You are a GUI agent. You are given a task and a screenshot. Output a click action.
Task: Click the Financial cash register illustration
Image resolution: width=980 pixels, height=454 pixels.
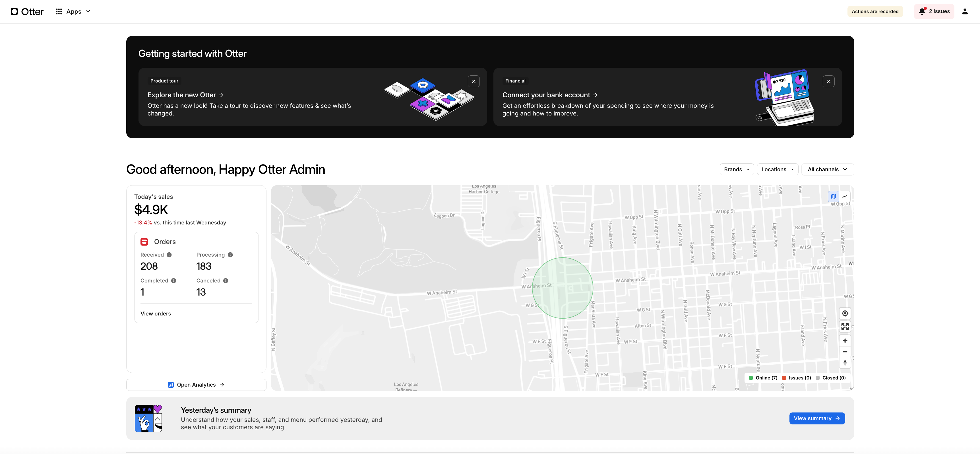(x=784, y=98)
